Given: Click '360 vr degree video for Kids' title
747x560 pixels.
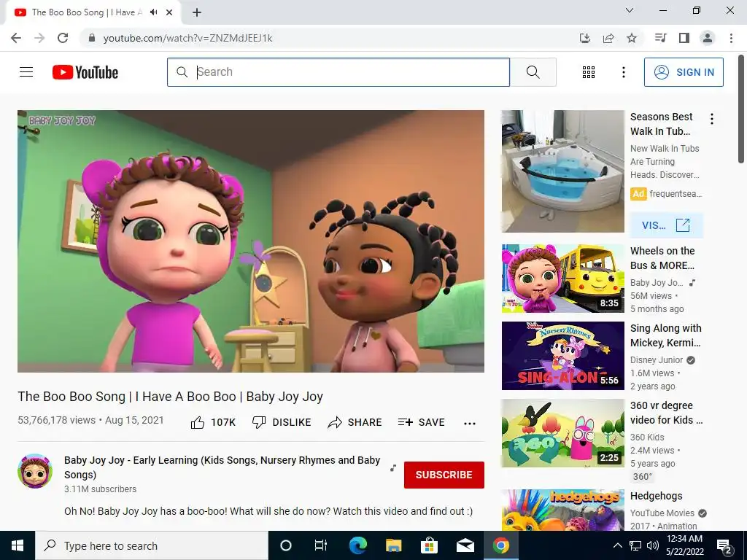Looking at the screenshot, I should click(x=666, y=413).
